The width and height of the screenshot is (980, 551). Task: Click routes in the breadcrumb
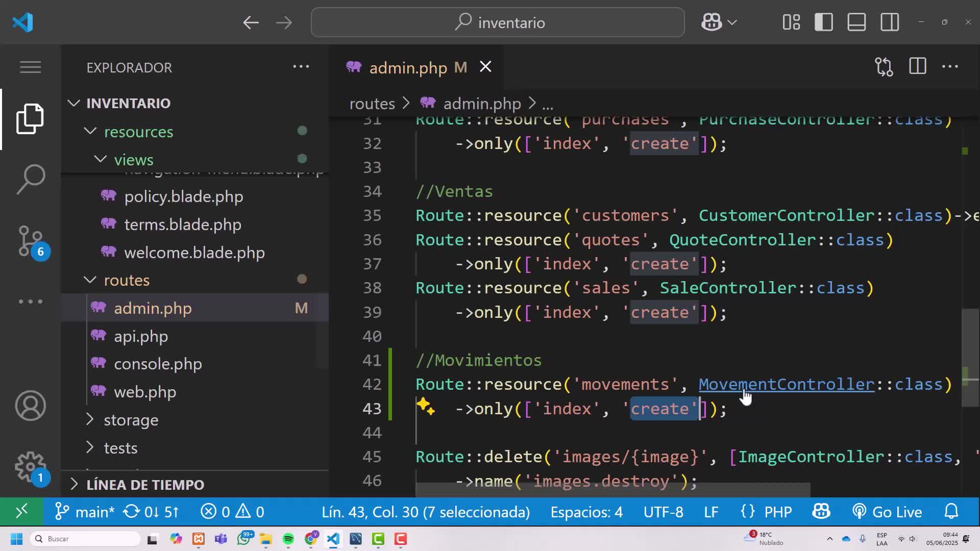(372, 104)
